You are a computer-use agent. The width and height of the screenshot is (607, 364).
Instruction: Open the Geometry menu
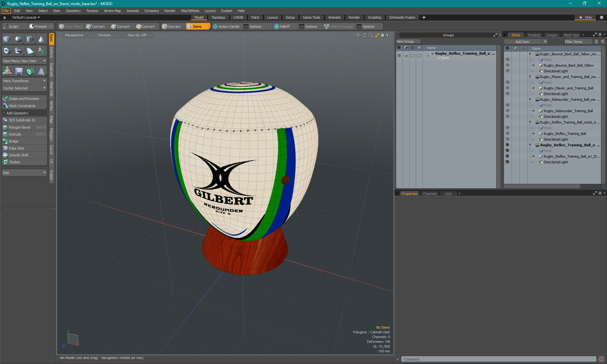(x=73, y=11)
